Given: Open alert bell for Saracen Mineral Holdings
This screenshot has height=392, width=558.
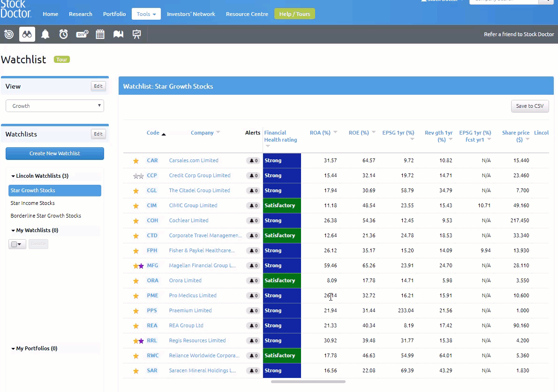Looking at the screenshot, I should (253, 370).
